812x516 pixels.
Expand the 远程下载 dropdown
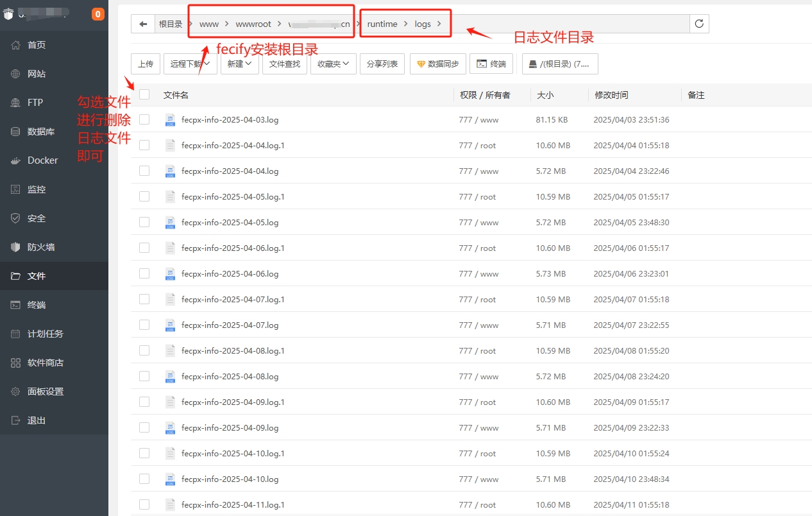click(x=190, y=64)
